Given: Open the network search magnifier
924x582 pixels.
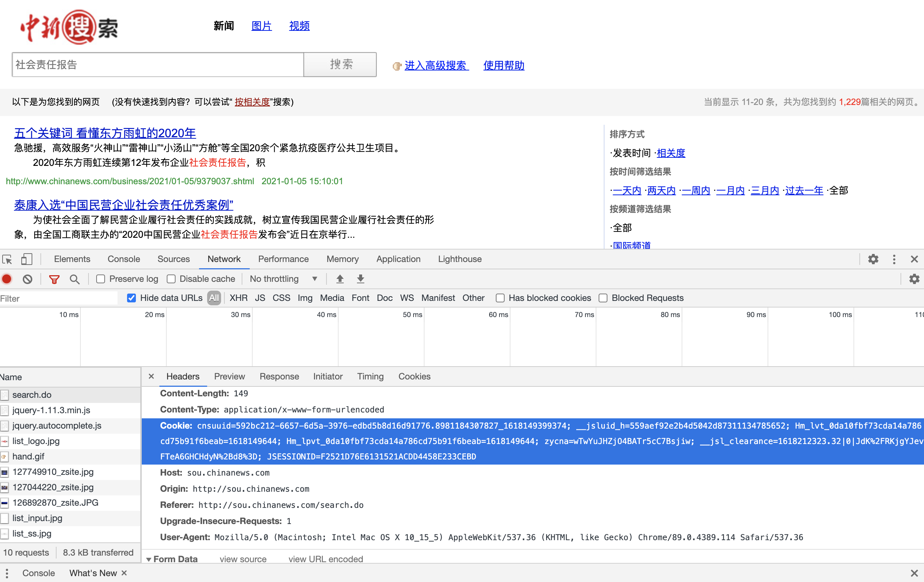Looking at the screenshot, I should [75, 279].
